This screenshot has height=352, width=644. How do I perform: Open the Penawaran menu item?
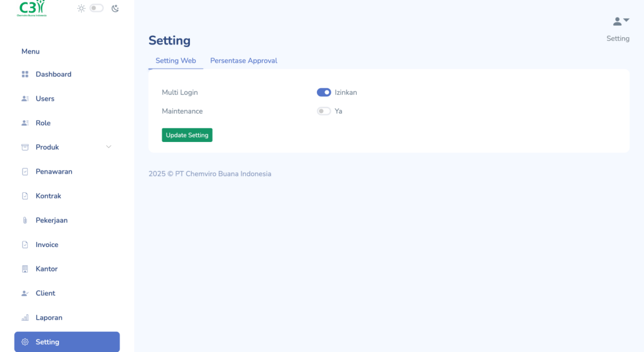pos(53,172)
